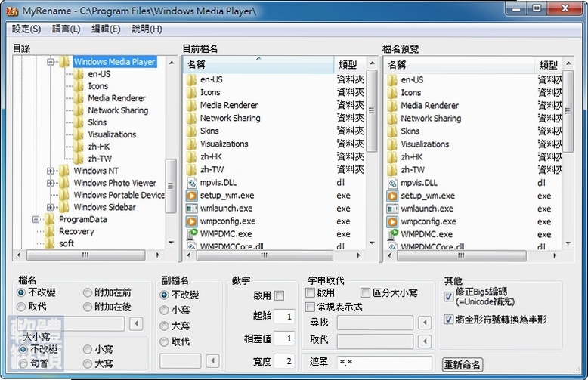Collapse the Windows Media Player tree node
588x380 pixels.
point(50,62)
